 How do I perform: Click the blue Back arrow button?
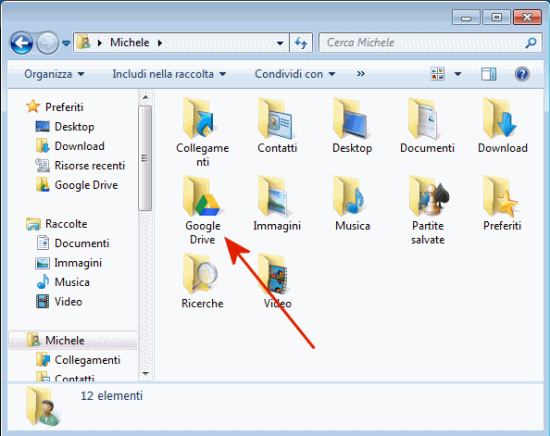[21, 43]
